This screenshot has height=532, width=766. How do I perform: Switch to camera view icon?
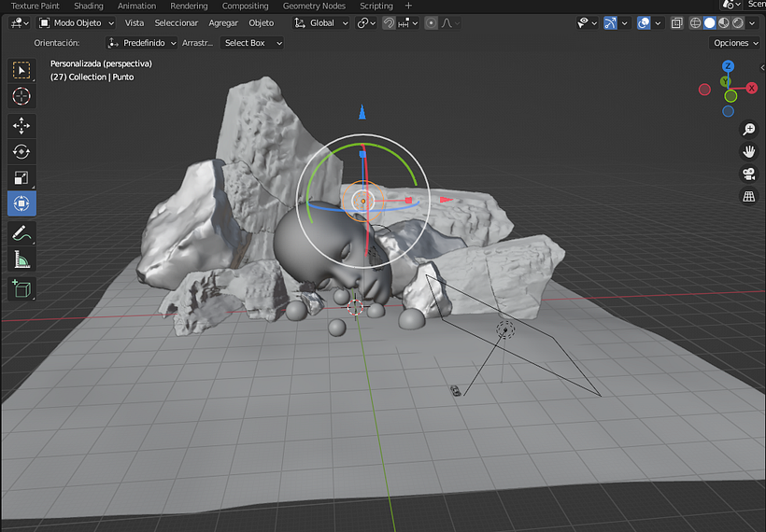(748, 175)
